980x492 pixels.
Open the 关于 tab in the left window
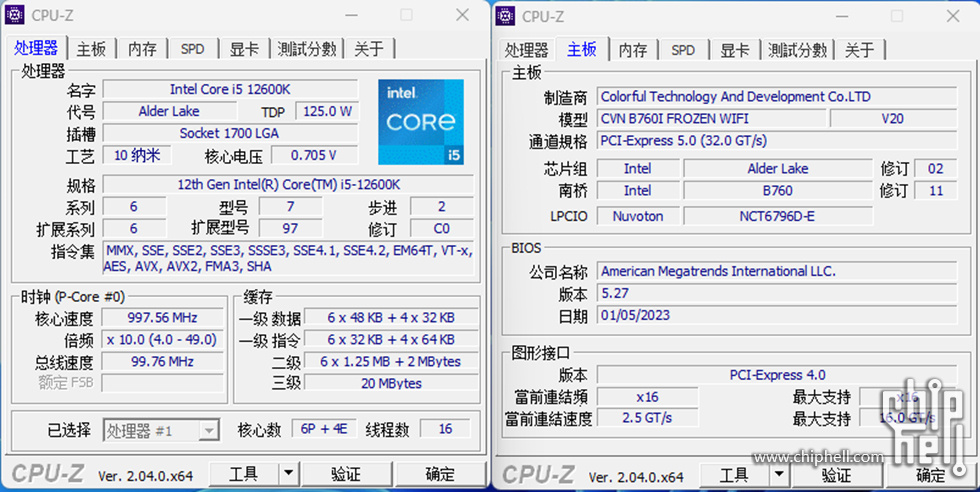click(369, 49)
